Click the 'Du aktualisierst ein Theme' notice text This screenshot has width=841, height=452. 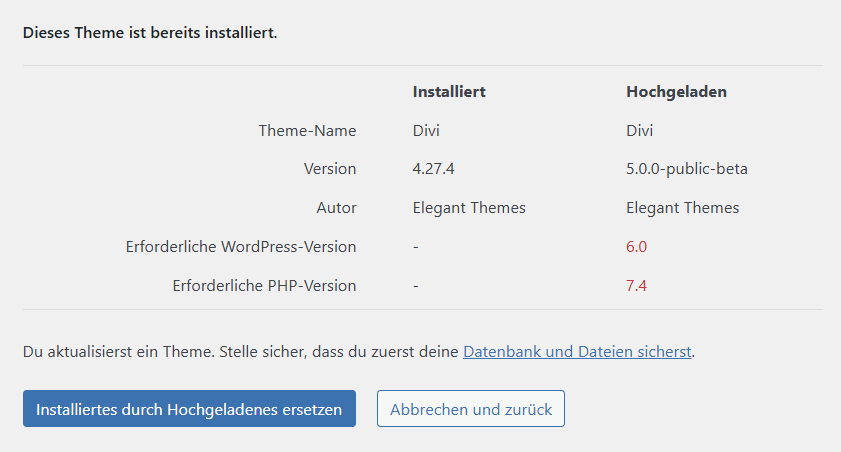point(240,352)
